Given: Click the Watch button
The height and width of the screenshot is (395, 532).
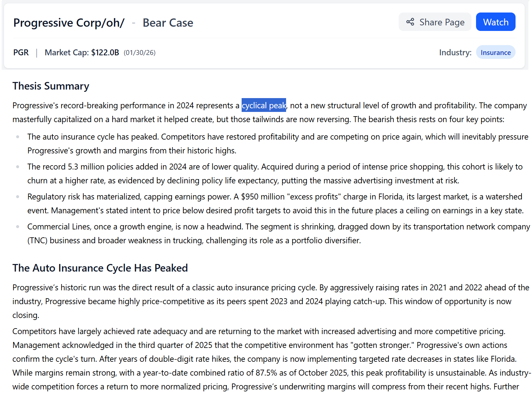Looking at the screenshot, I should click(x=495, y=22).
